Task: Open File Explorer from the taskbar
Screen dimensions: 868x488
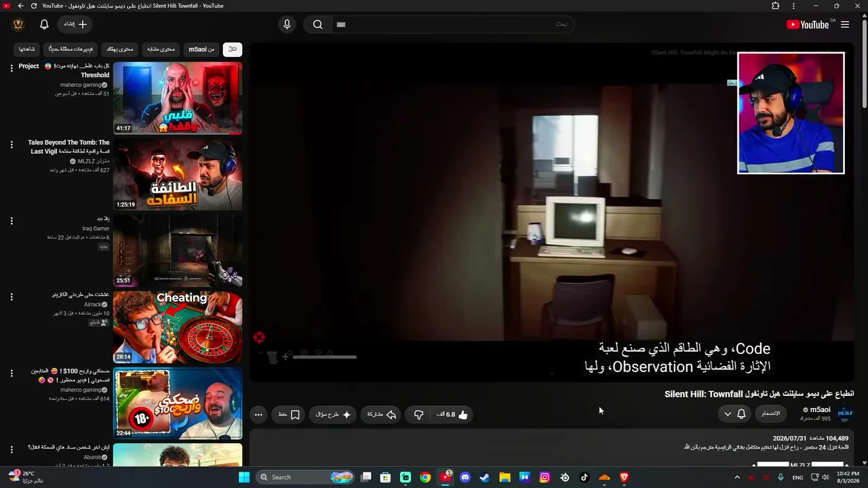Action: point(505,477)
